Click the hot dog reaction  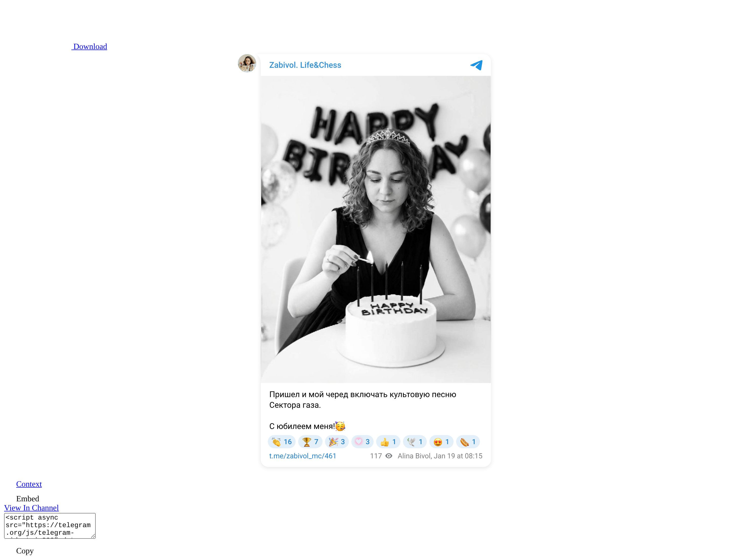click(468, 442)
